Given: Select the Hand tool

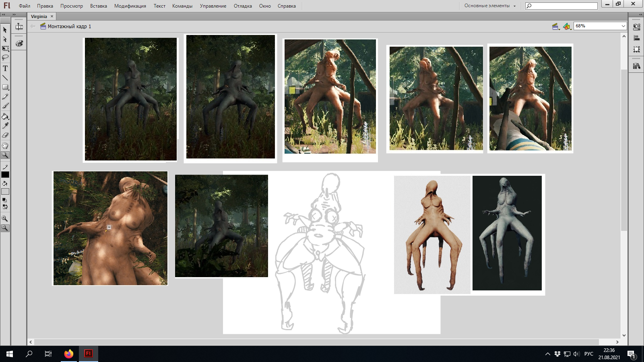Looking at the screenshot, I should pyautogui.click(x=5, y=146).
